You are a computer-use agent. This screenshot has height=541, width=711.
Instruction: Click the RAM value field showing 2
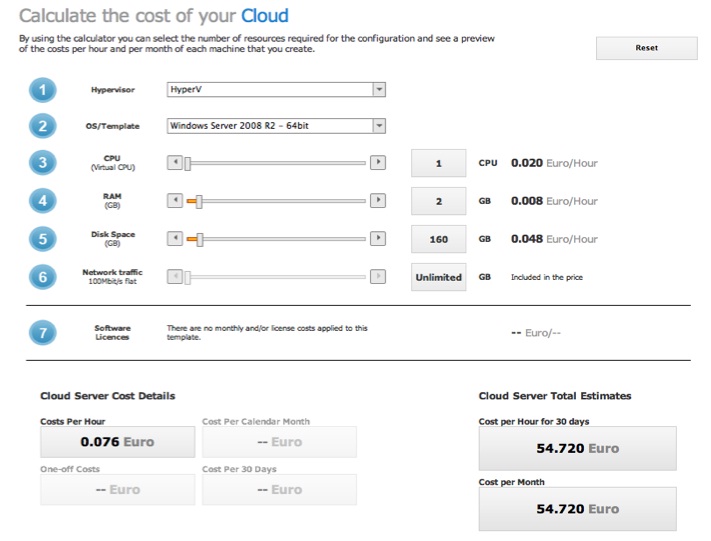pos(438,201)
